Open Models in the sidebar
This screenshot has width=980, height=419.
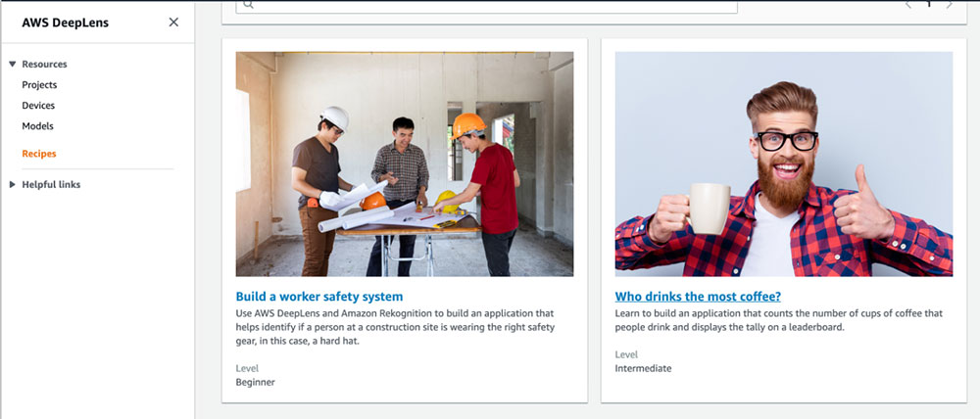pos(37,126)
